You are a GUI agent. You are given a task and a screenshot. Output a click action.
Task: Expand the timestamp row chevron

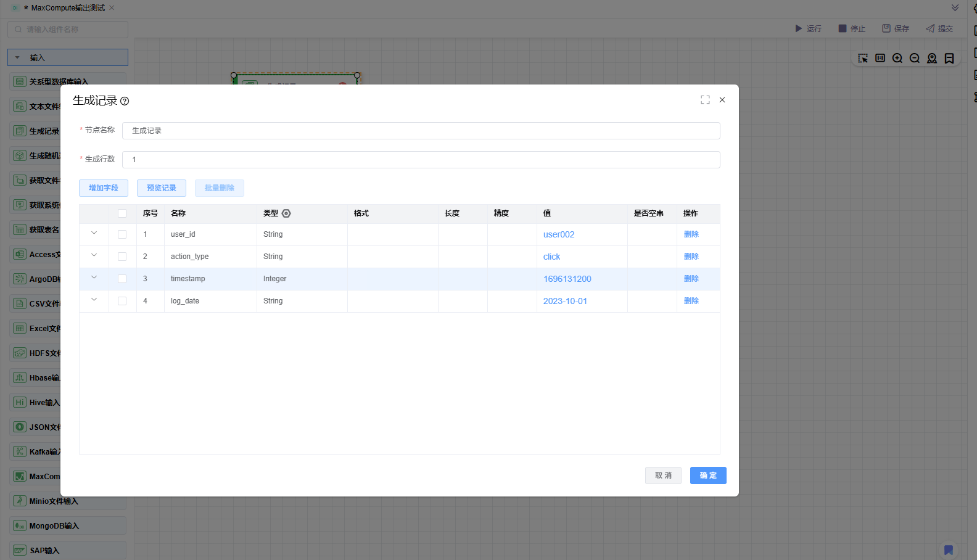94,278
